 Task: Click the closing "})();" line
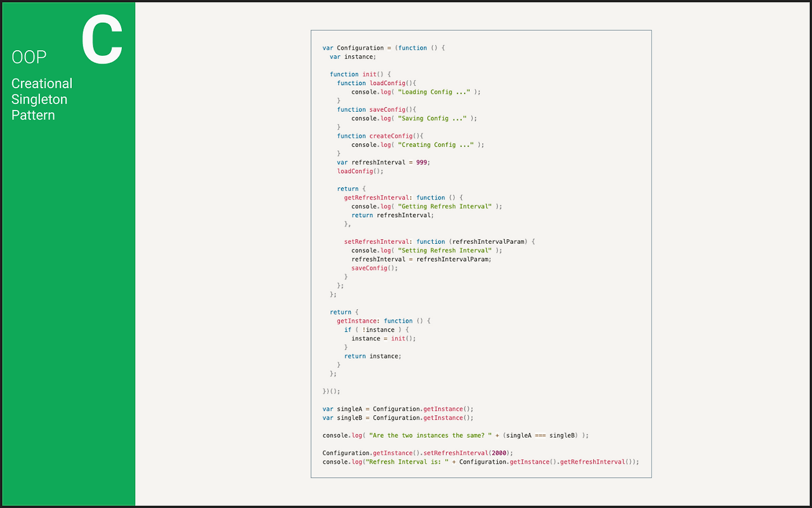(331, 392)
